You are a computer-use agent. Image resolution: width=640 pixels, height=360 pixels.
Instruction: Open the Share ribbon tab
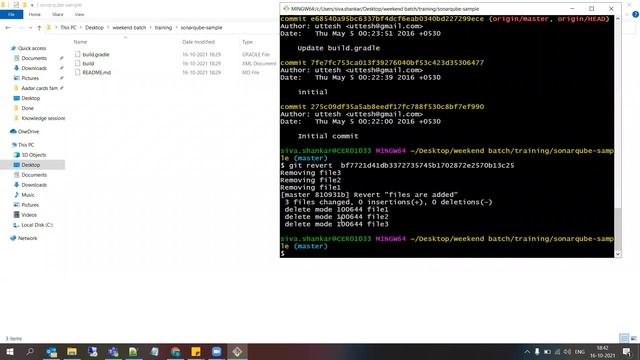(58, 14)
